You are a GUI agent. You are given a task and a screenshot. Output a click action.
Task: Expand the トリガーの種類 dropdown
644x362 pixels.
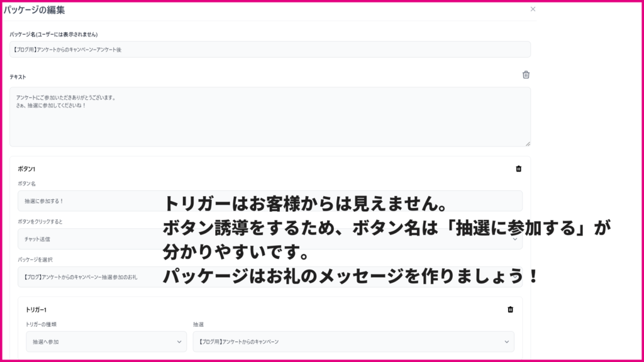106,342
